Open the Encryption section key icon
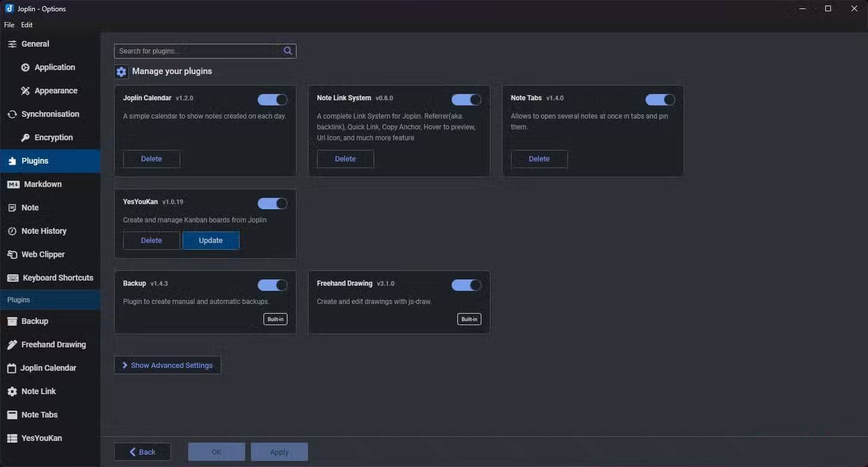Viewport: 868px width, 467px height. coord(25,138)
